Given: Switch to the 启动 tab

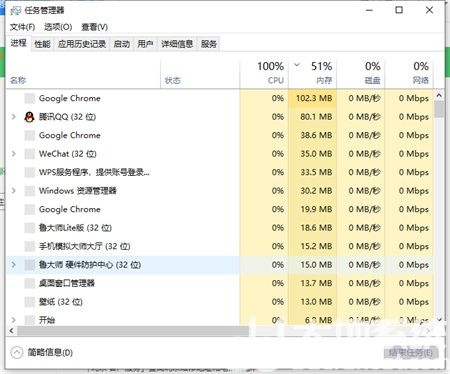Looking at the screenshot, I should [x=122, y=44].
